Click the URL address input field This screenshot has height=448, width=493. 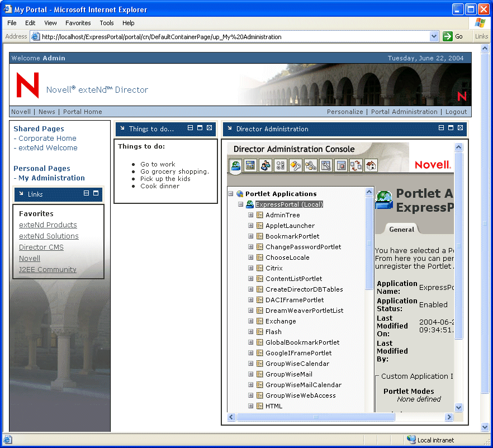(235, 37)
